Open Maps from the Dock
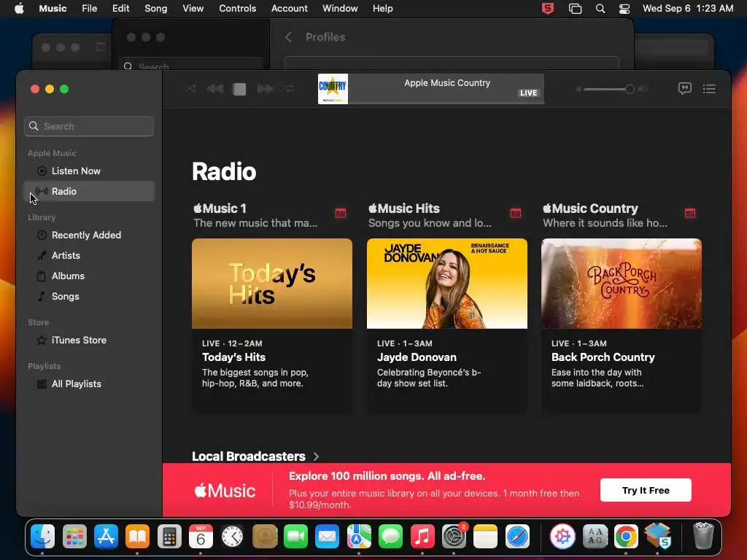Image resolution: width=747 pixels, height=560 pixels. 359,537
